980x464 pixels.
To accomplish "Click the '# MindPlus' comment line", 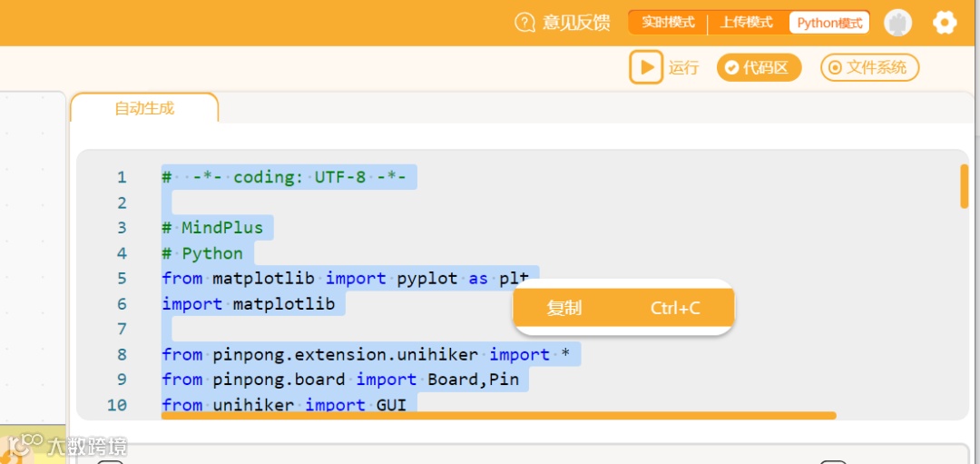I will click(x=212, y=228).
